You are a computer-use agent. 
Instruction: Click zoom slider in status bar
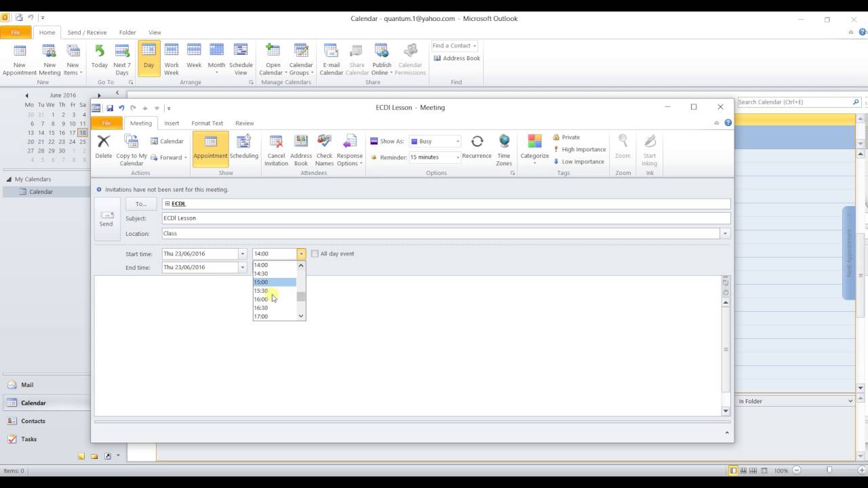(x=829, y=470)
